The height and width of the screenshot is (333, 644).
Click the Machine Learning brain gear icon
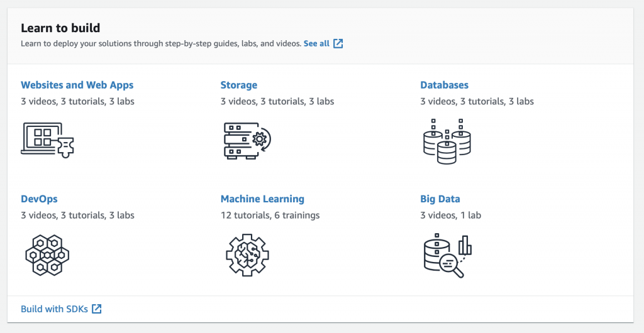pyautogui.click(x=247, y=254)
